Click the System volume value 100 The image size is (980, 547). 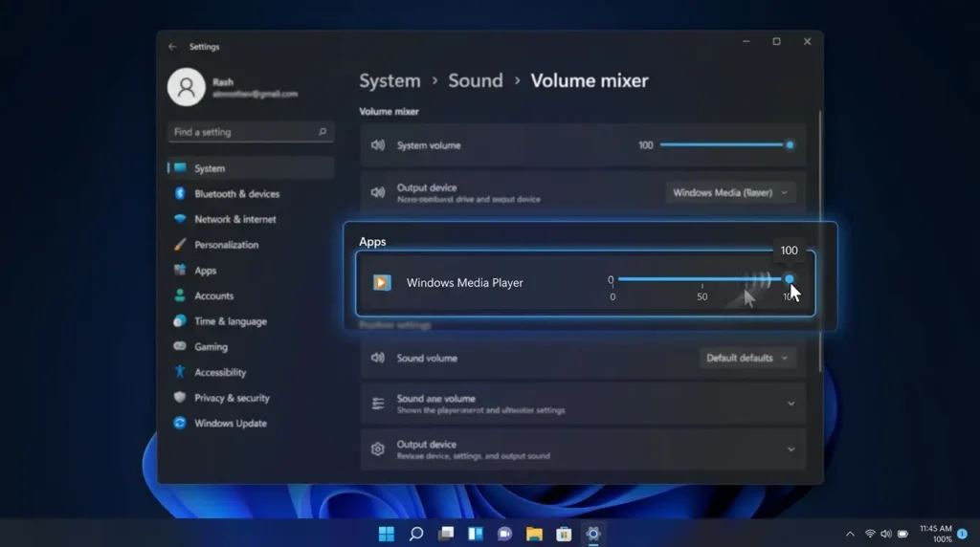pos(646,144)
